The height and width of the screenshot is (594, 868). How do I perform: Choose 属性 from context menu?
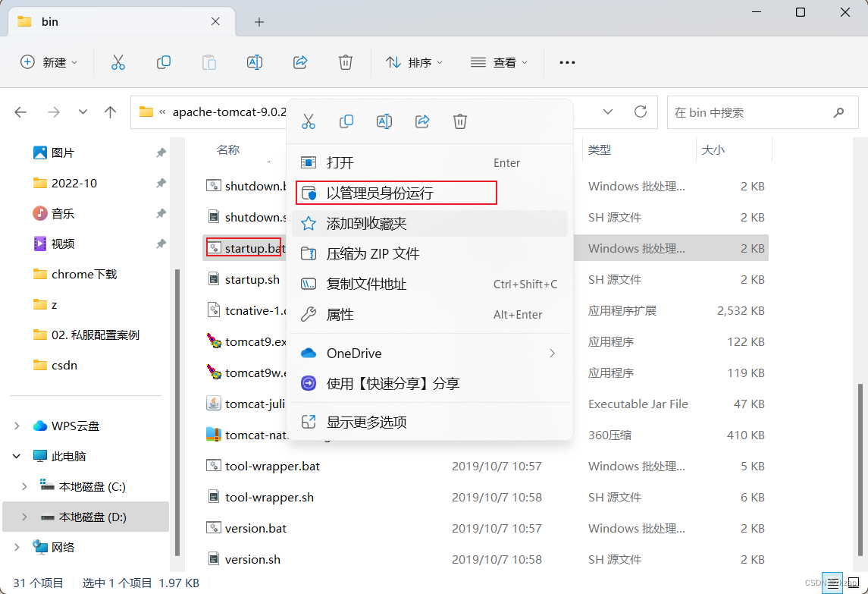430,315
